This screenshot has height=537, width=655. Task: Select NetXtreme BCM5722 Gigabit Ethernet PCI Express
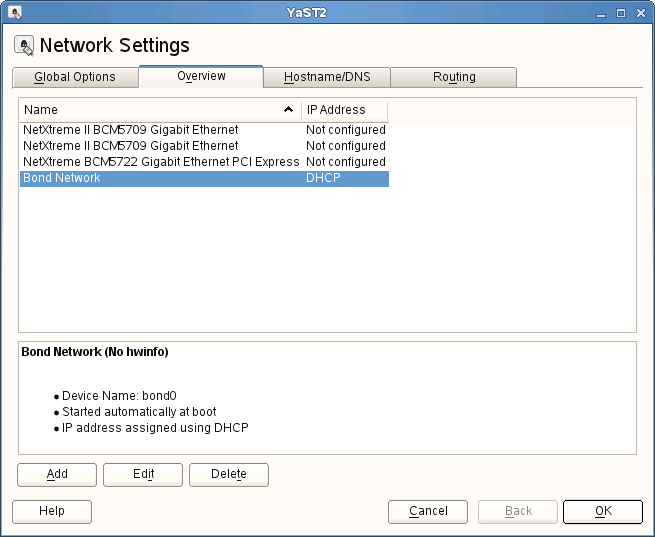point(204,162)
